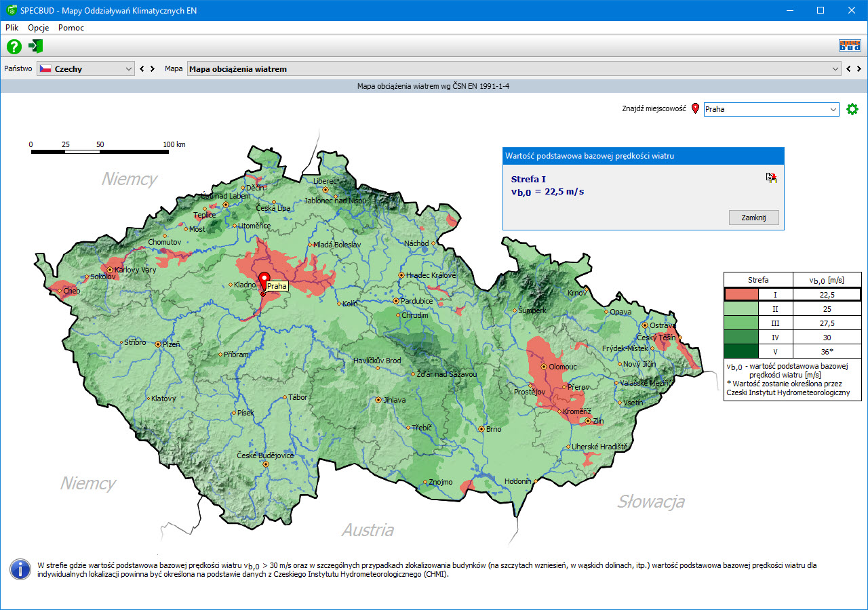Image resolution: width=868 pixels, height=610 pixels.
Task: Click the Olomouc city marker on the map
Action: click(543, 366)
